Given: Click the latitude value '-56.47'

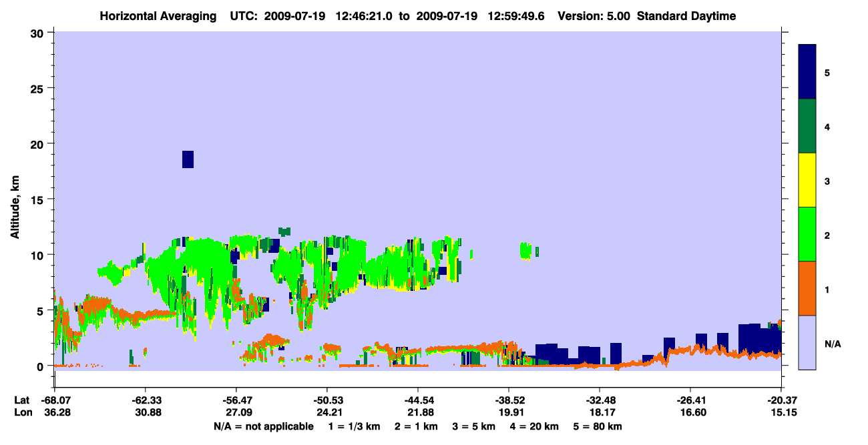Looking at the screenshot, I should (x=236, y=400).
